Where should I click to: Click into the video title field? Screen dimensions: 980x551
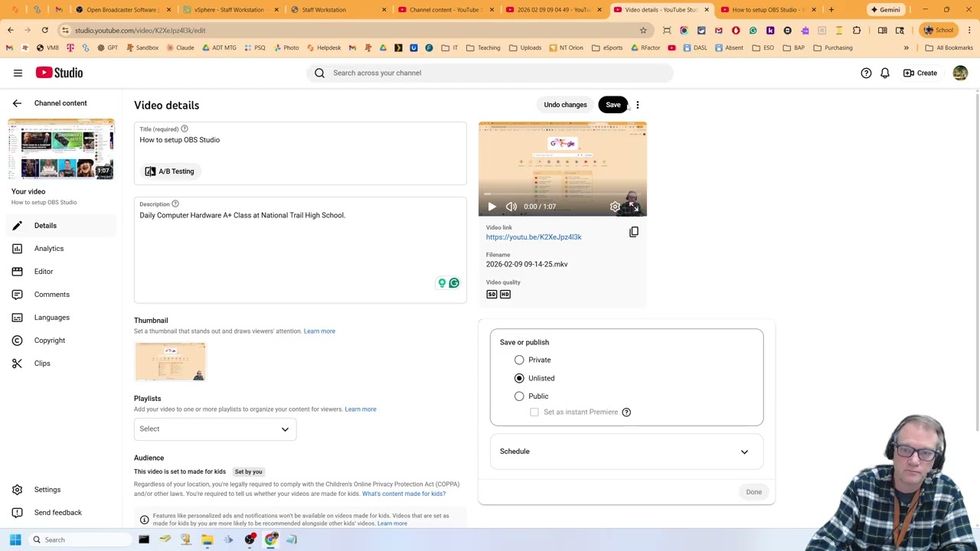point(300,140)
